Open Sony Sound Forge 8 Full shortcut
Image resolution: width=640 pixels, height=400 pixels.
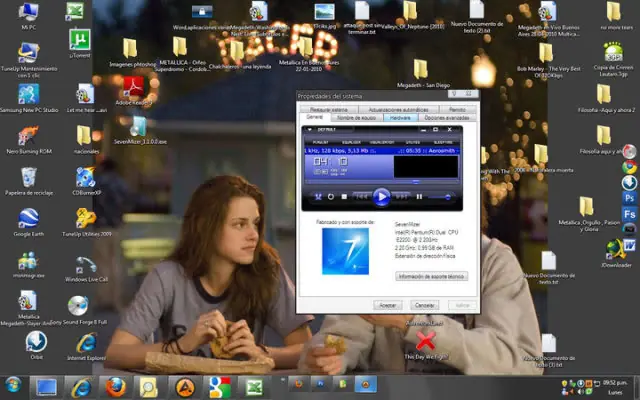78,306
